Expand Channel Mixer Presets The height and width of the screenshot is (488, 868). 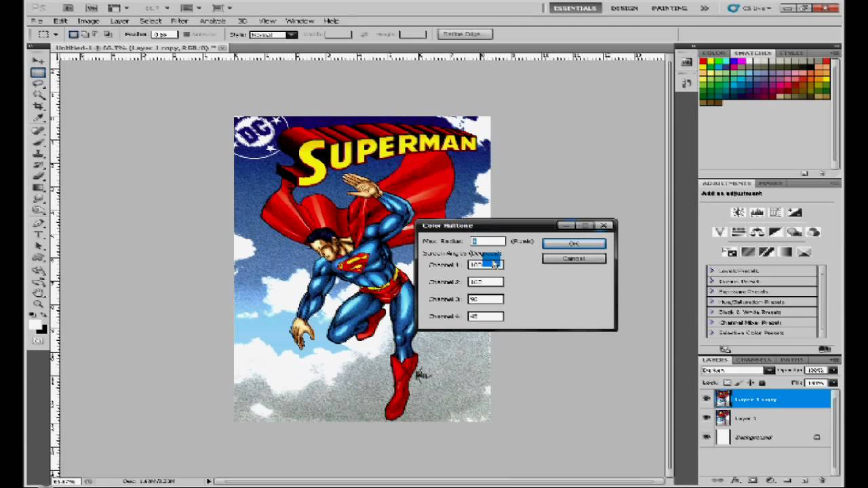[712, 322]
